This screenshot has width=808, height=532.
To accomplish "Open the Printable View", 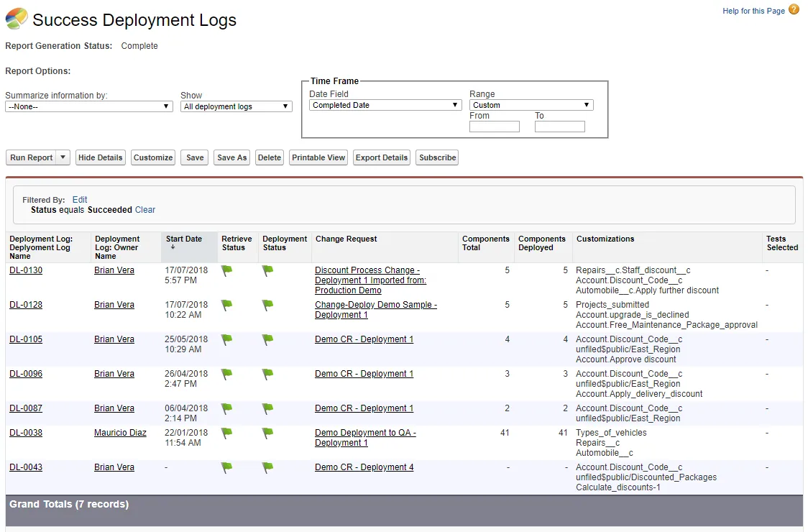I will 318,157.
